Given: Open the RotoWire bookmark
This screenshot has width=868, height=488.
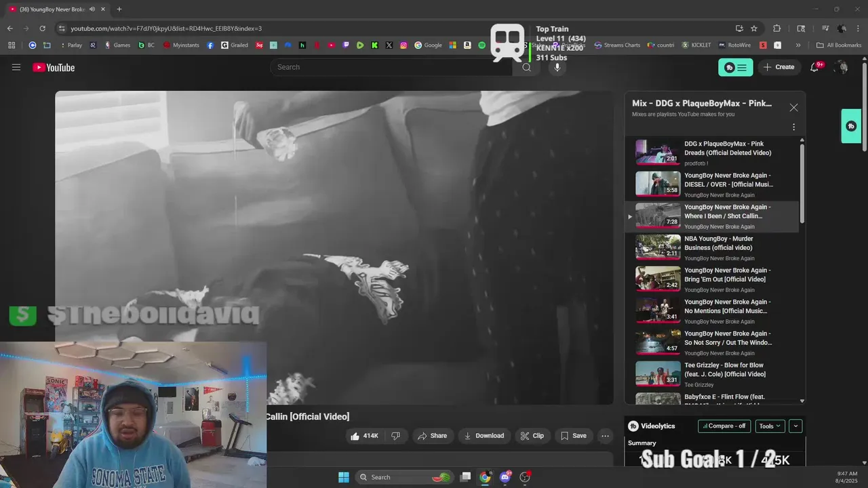Looking at the screenshot, I should (734, 45).
